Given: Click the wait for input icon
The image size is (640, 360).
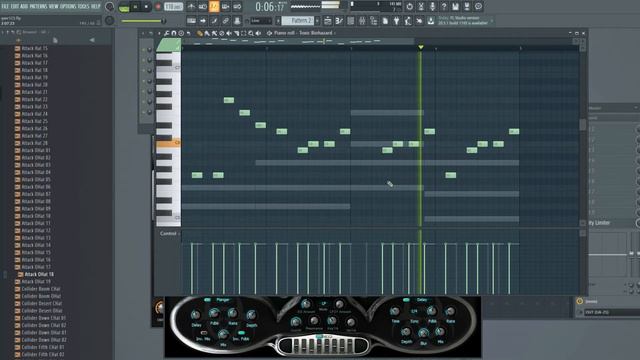Looking at the screenshot, I should tap(202, 7).
